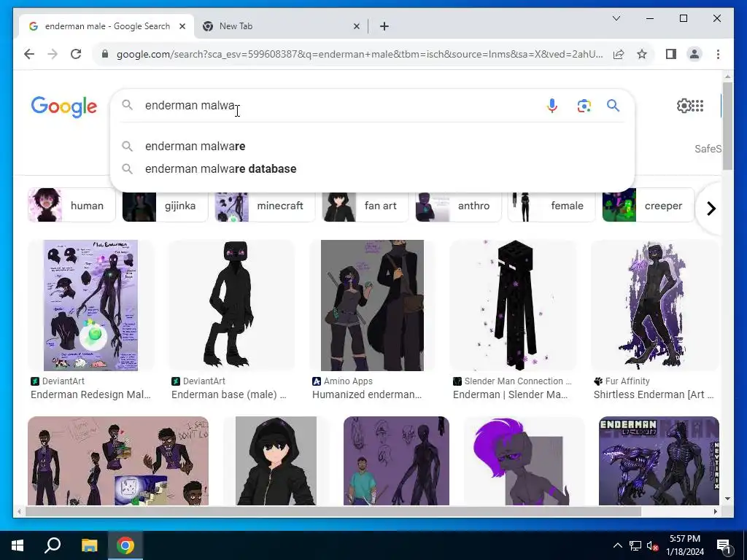This screenshot has height=560, width=747.
Task: Click the SafeSearch label
Action: pyautogui.click(x=708, y=149)
